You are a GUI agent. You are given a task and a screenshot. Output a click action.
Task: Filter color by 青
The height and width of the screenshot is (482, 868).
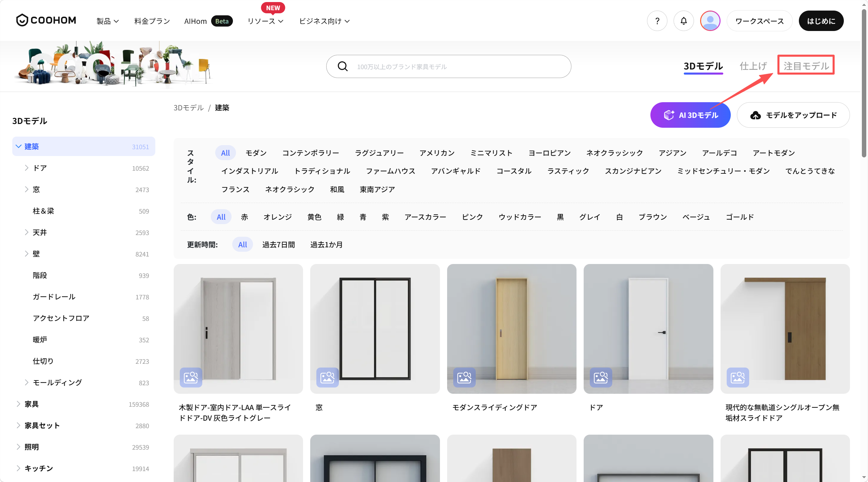coord(363,217)
